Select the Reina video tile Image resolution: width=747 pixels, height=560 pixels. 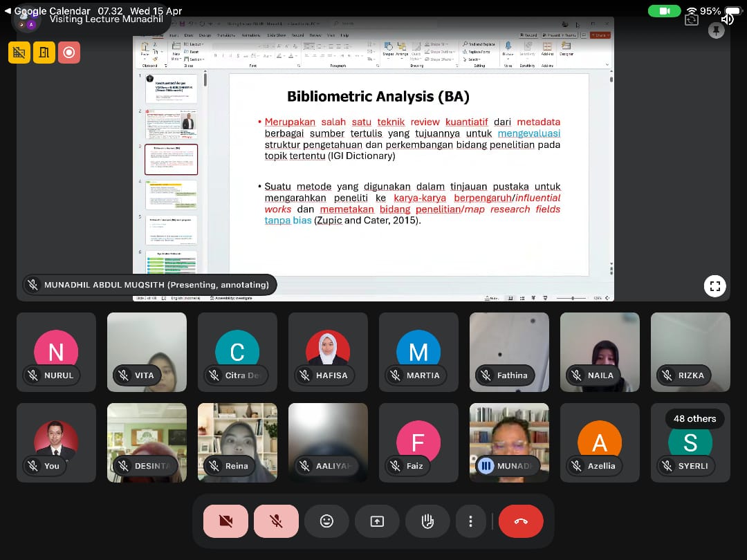pos(237,442)
